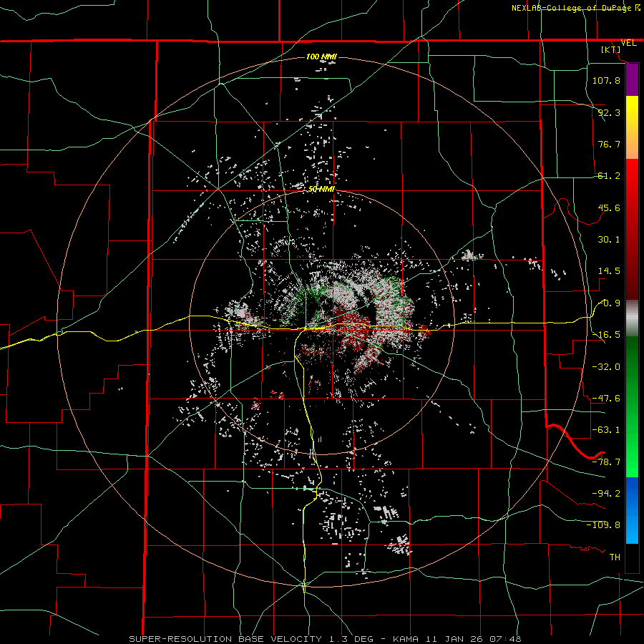The width and height of the screenshot is (644, 644).
Task: Select the -16.5 scale label
Action: (606, 335)
